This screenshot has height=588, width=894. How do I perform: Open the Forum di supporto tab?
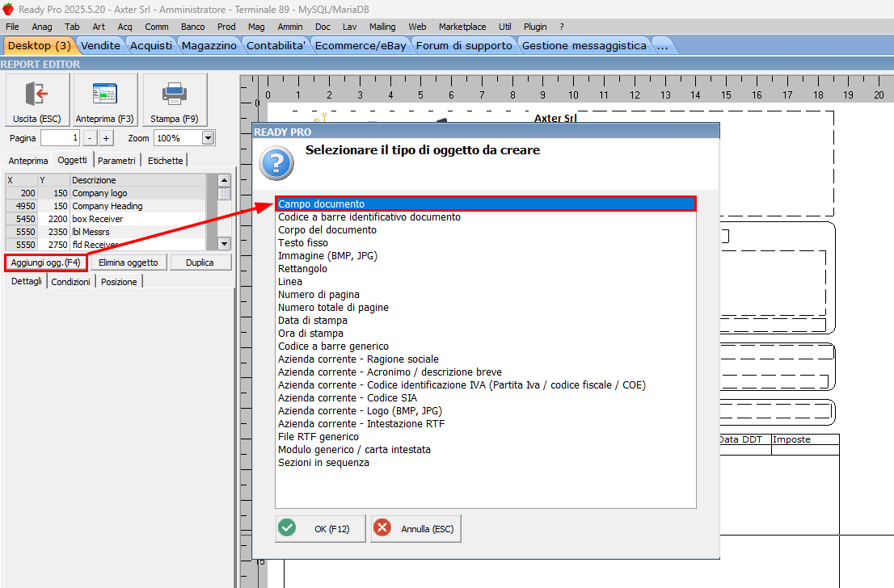pyautogui.click(x=464, y=45)
